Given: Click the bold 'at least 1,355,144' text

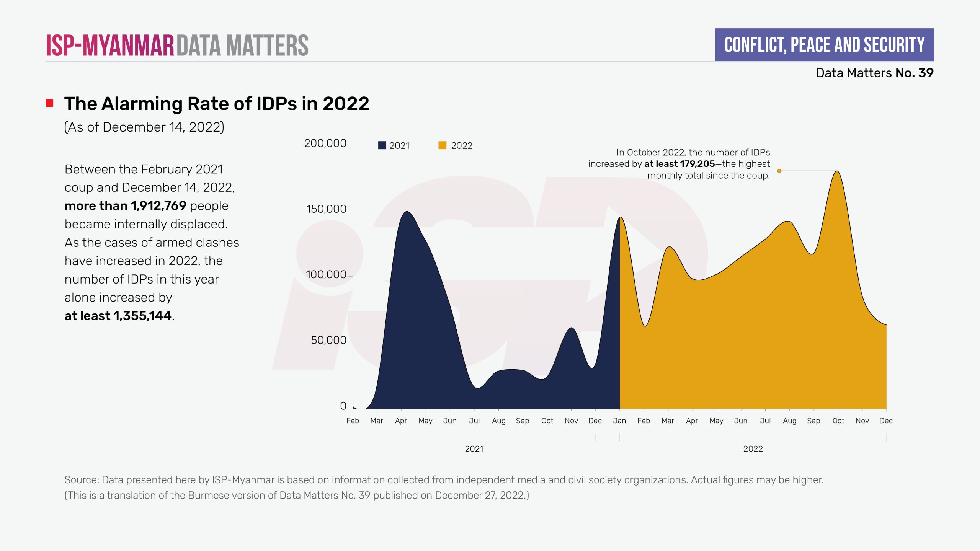Looking at the screenshot, I should tap(118, 316).
